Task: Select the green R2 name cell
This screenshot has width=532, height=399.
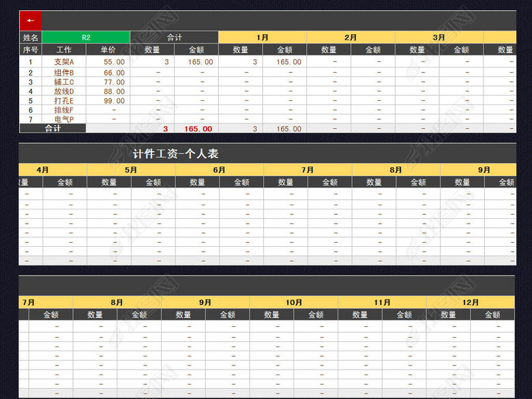Action: pyautogui.click(x=86, y=38)
